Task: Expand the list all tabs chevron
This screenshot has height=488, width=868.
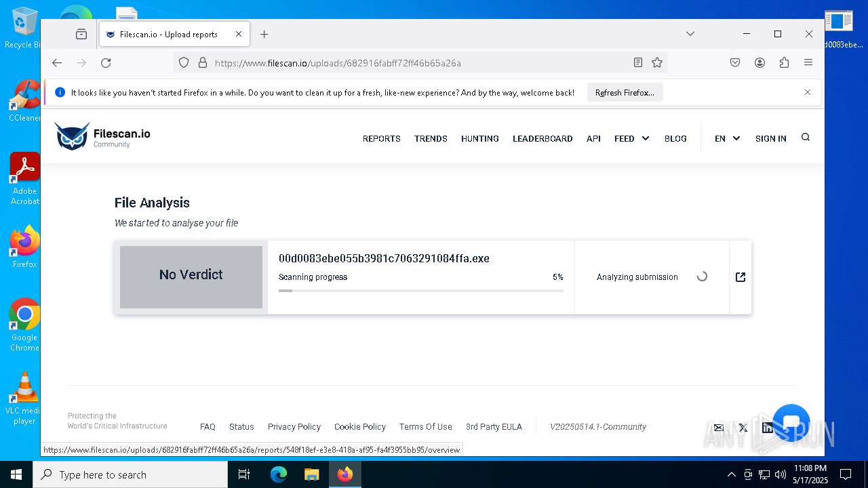Action: [690, 34]
